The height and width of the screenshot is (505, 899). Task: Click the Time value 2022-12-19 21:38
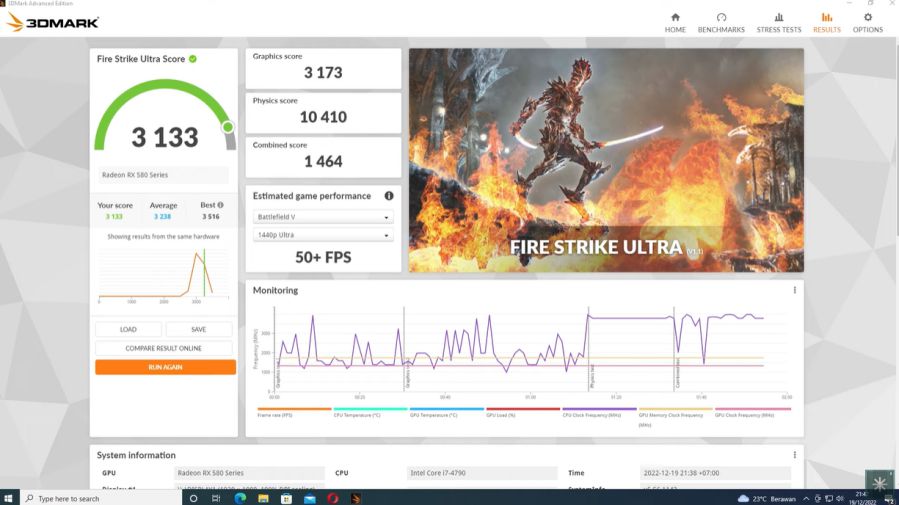click(715, 473)
